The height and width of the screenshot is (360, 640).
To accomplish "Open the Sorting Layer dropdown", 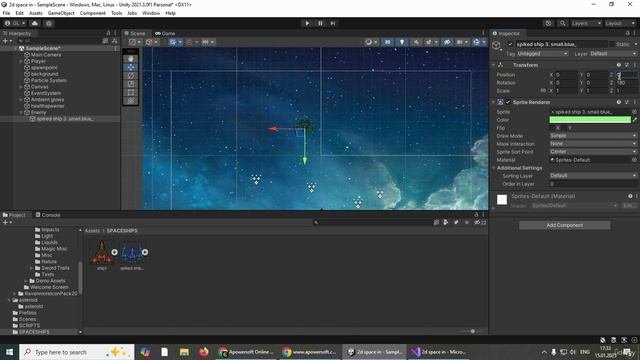I will [593, 176].
